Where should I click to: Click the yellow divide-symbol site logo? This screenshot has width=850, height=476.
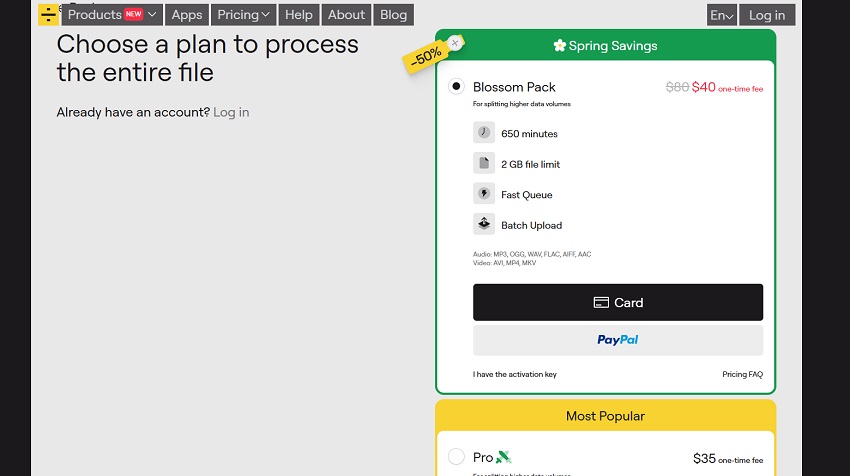[x=48, y=14]
